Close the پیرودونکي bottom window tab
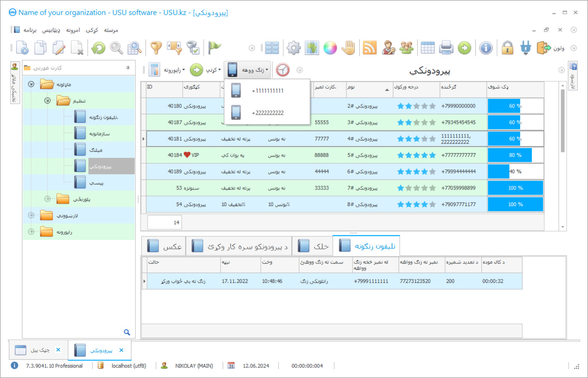Image resolution: width=588 pixels, height=378 pixels. pyautogui.click(x=121, y=350)
